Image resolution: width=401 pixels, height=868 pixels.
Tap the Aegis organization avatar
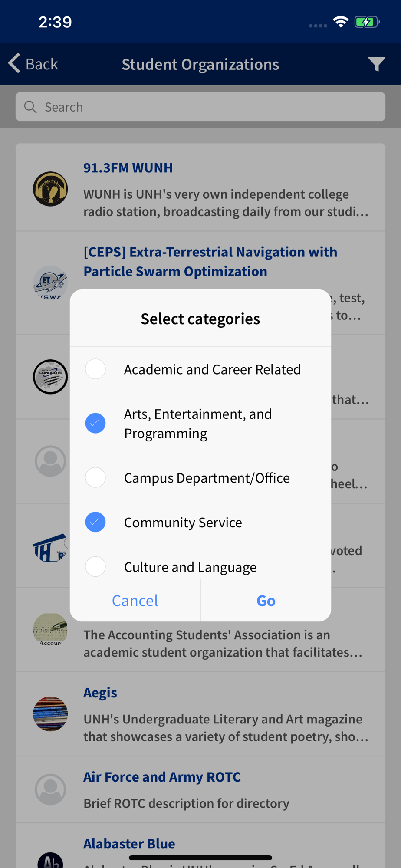point(50,714)
